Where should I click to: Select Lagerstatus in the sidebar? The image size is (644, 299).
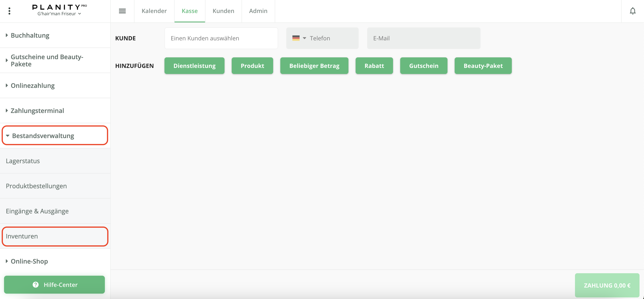(x=23, y=161)
